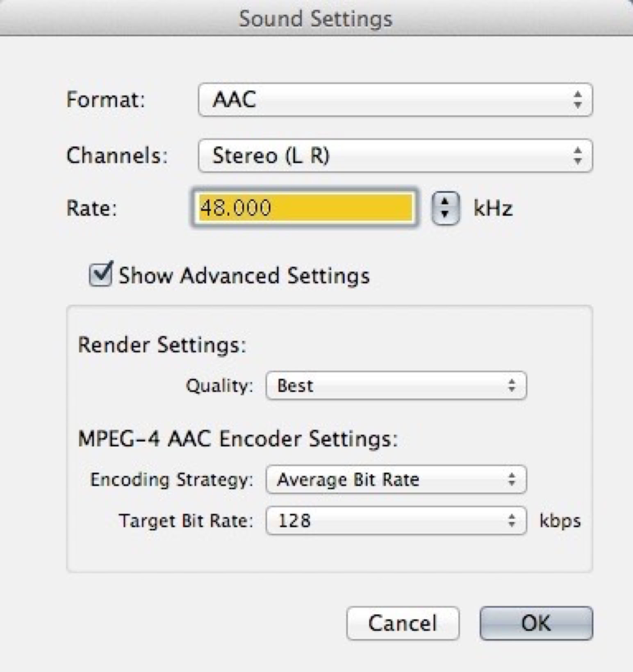Open the Target Bit Rate dropdown
This screenshot has width=633, height=672.
[396, 521]
